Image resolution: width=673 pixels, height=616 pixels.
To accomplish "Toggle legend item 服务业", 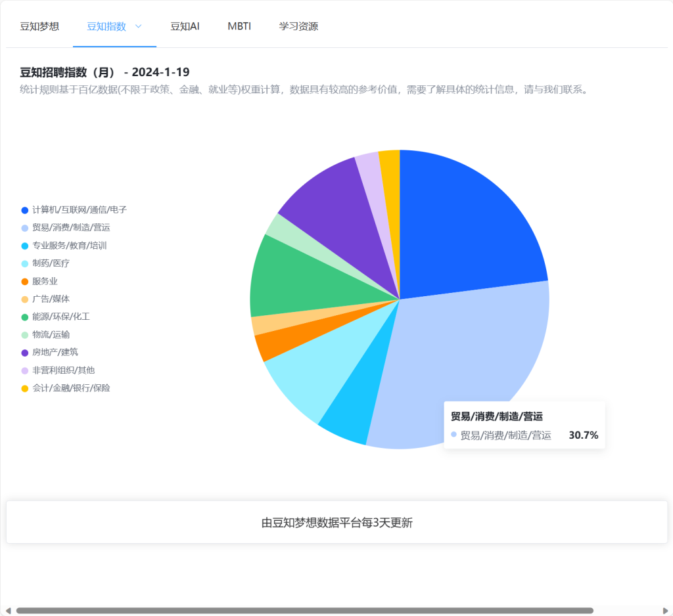I will point(39,282).
